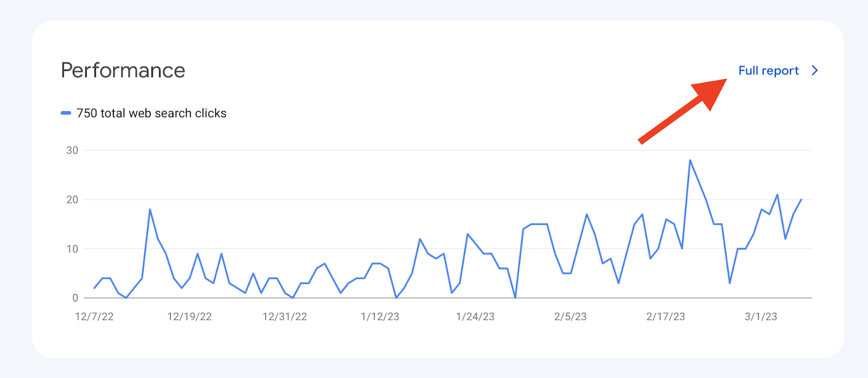Click the 3/1/23 date label

(761, 317)
